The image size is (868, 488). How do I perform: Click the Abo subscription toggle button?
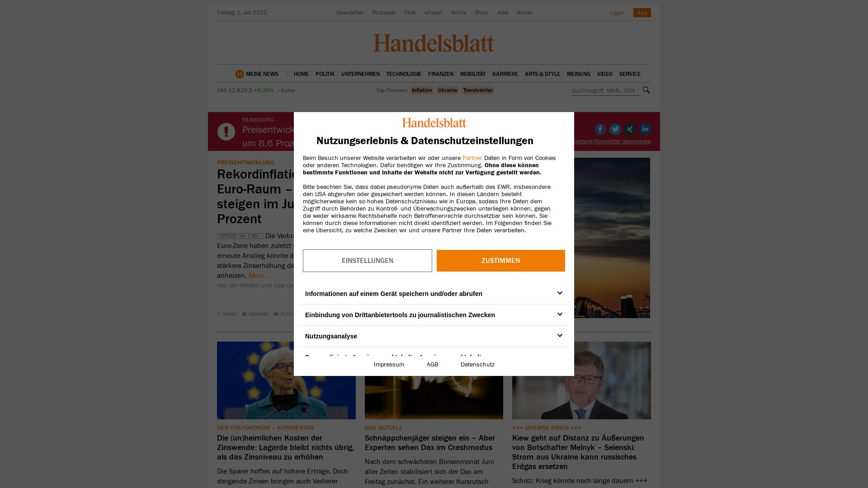coord(642,13)
